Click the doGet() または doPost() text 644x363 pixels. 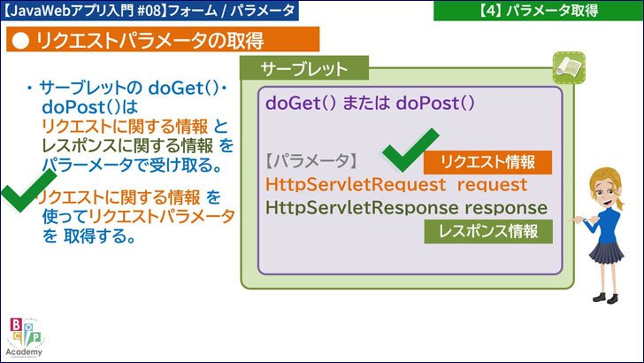[x=370, y=103]
